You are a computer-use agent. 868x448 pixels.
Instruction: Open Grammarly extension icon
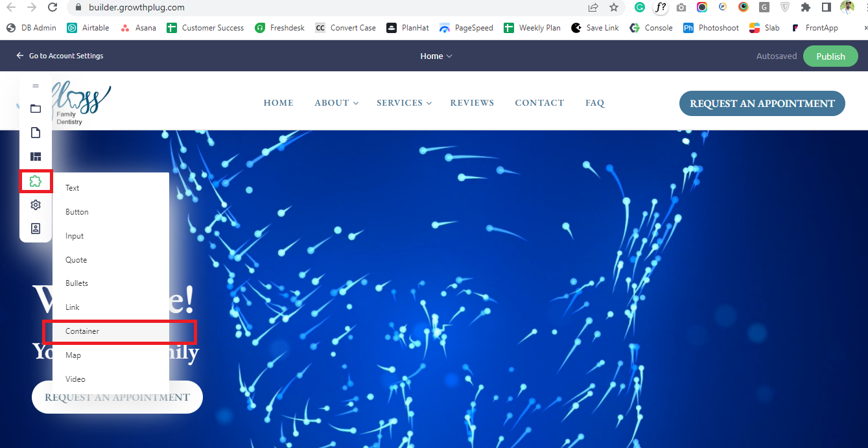640,8
